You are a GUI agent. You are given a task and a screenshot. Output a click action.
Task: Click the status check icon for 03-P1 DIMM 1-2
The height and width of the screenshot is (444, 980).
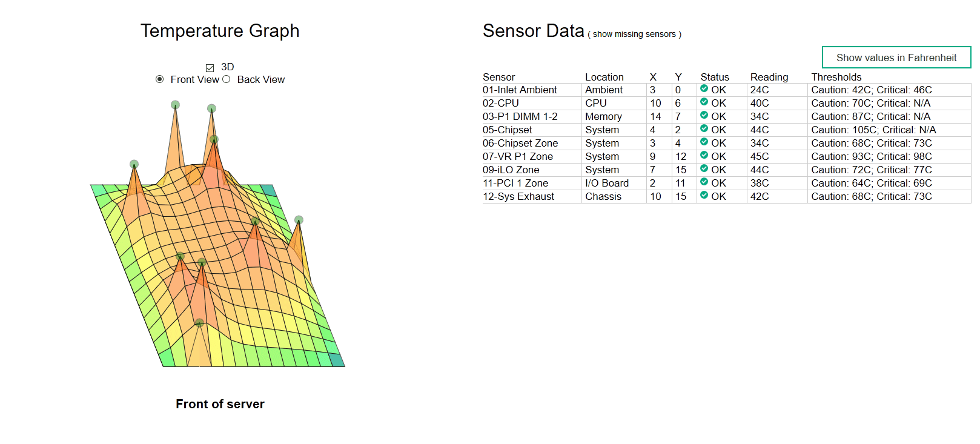704,115
